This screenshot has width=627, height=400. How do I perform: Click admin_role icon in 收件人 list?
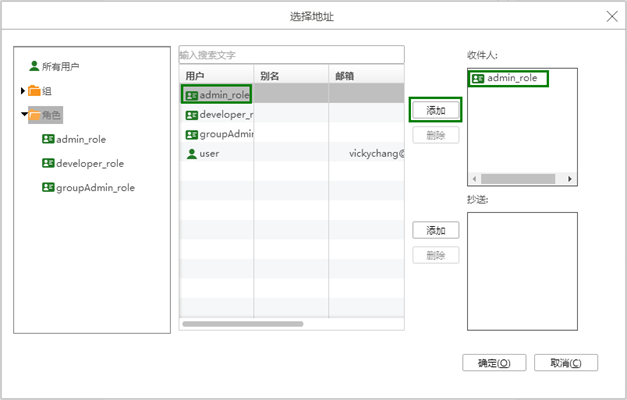478,78
